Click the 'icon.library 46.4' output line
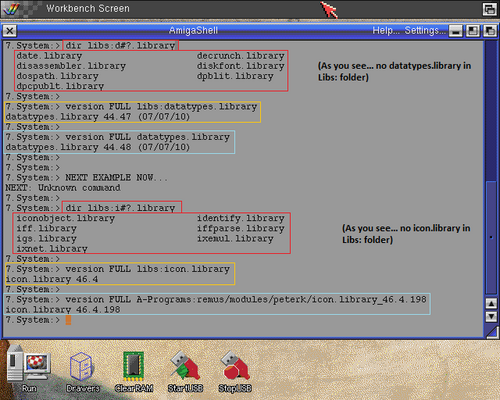This screenshot has height=400, width=500. click(x=52, y=279)
